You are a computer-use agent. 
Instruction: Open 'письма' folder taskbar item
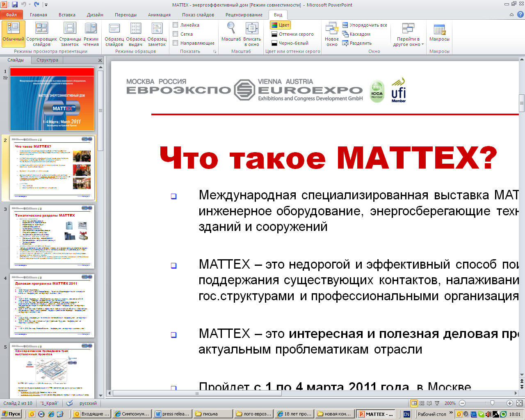pos(212,414)
